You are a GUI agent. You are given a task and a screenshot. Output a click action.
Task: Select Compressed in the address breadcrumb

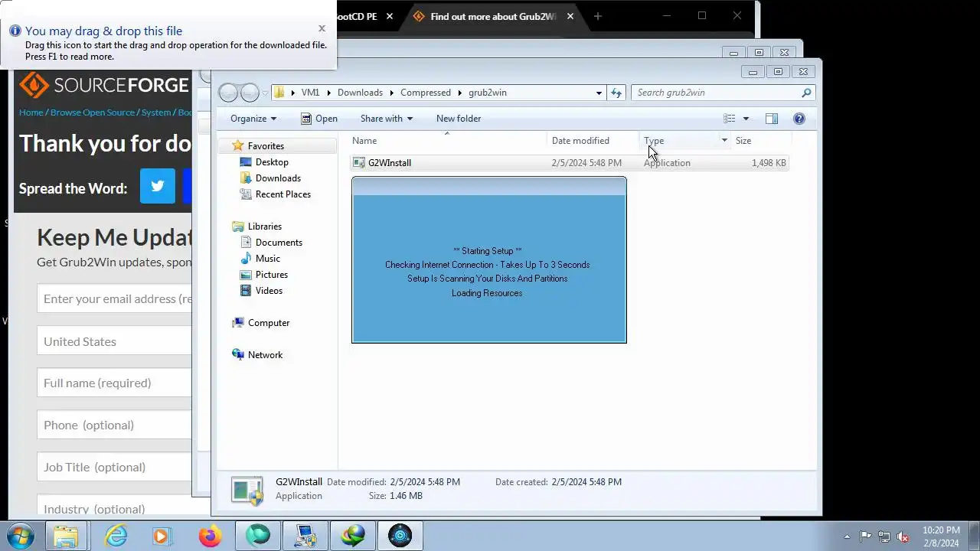[426, 93]
